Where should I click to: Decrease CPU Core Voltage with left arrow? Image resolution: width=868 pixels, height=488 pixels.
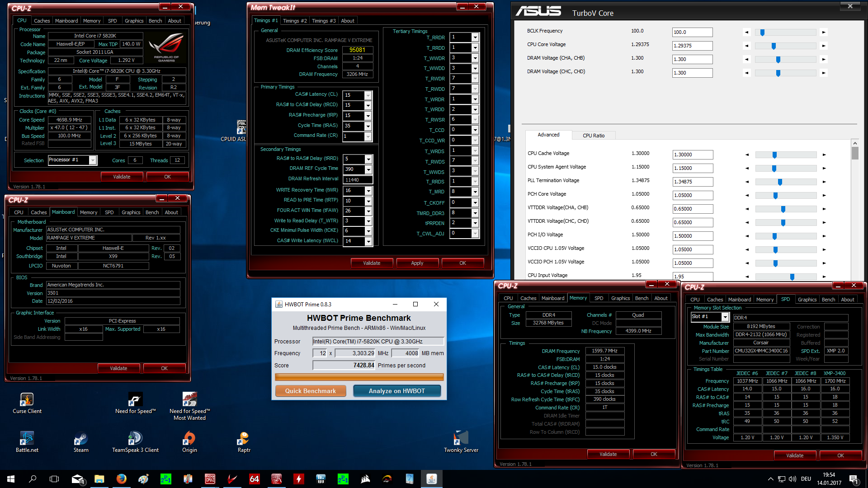click(x=746, y=46)
